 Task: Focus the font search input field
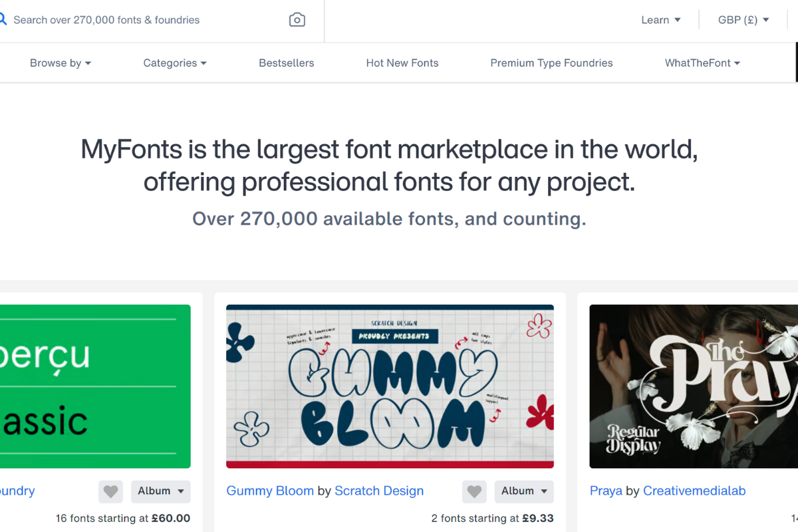[x=146, y=20]
